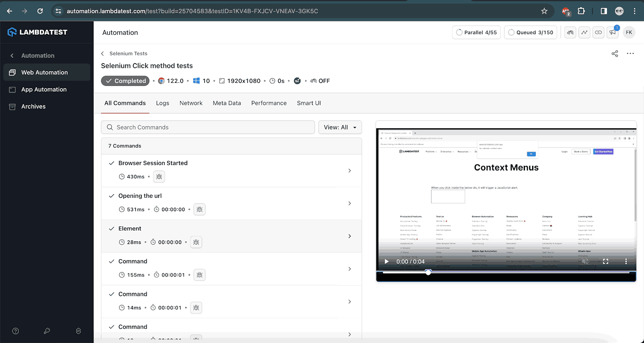Click the browser address bar
The width and height of the screenshot is (644, 343).
[302, 11]
